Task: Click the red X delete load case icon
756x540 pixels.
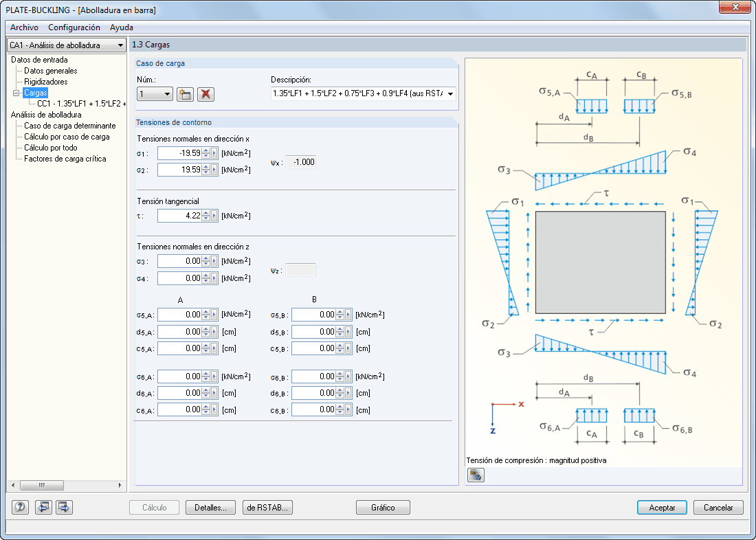Action: tap(206, 94)
